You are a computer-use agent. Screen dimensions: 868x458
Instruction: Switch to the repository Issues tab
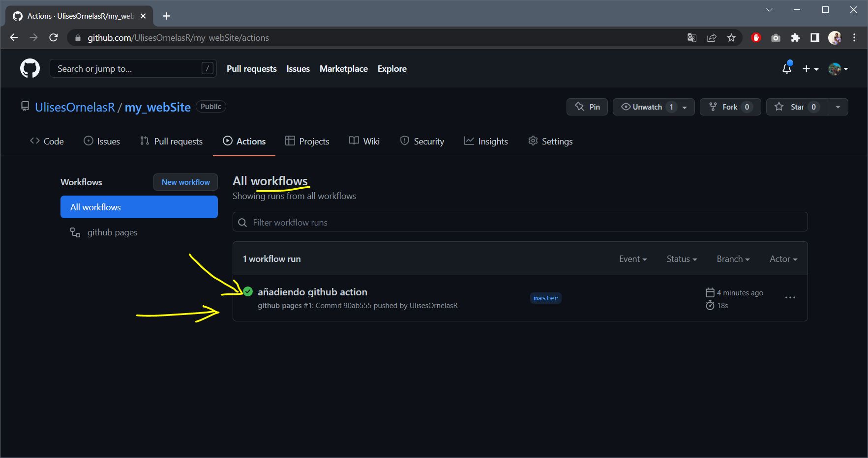[102, 142]
